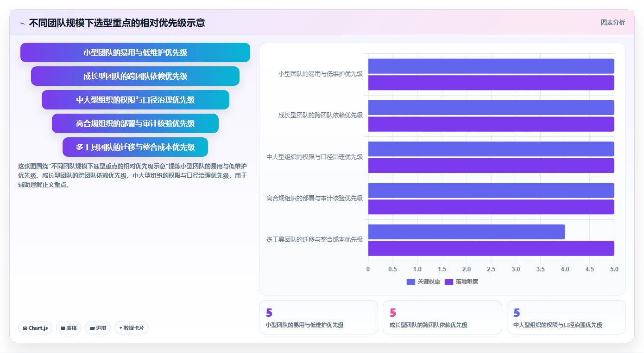This screenshot has height=353, width=644.
Task: Open data card 成长型团队的跨团队依赖优先级
Action: (442, 317)
